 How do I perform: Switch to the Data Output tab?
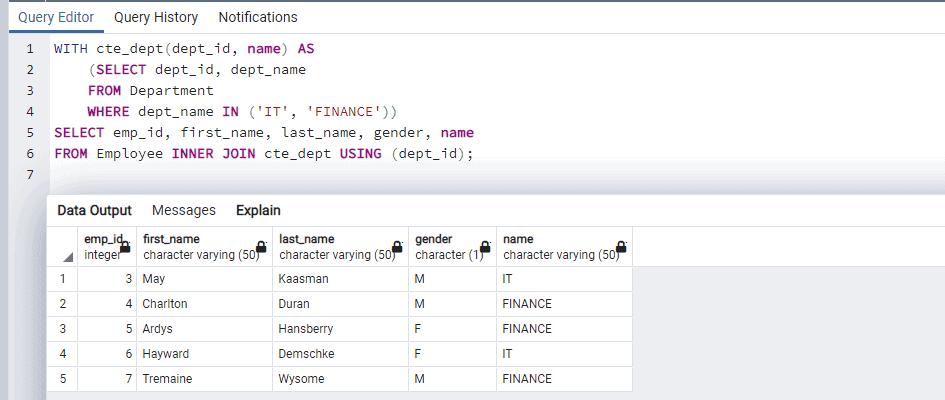(94, 210)
